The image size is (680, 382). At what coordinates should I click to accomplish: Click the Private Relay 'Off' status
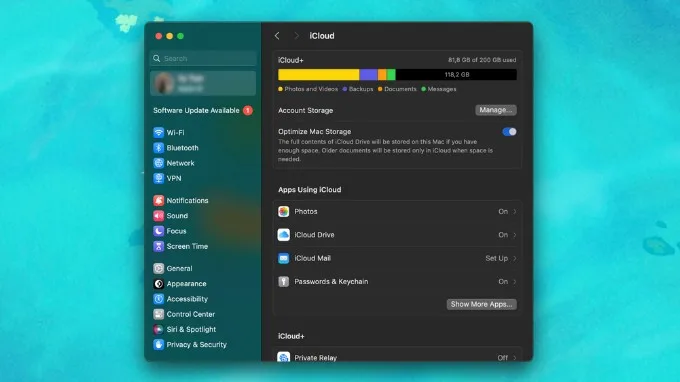click(503, 358)
